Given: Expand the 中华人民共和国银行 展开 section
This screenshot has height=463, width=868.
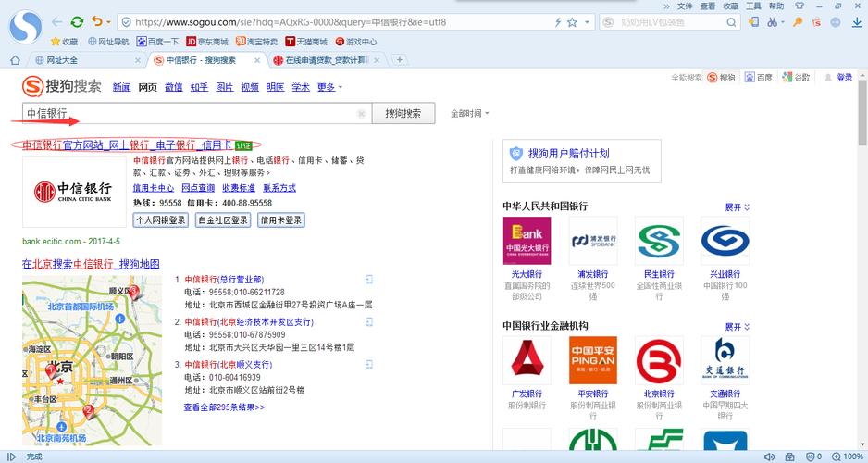Looking at the screenshot, I should pos(738,207).
